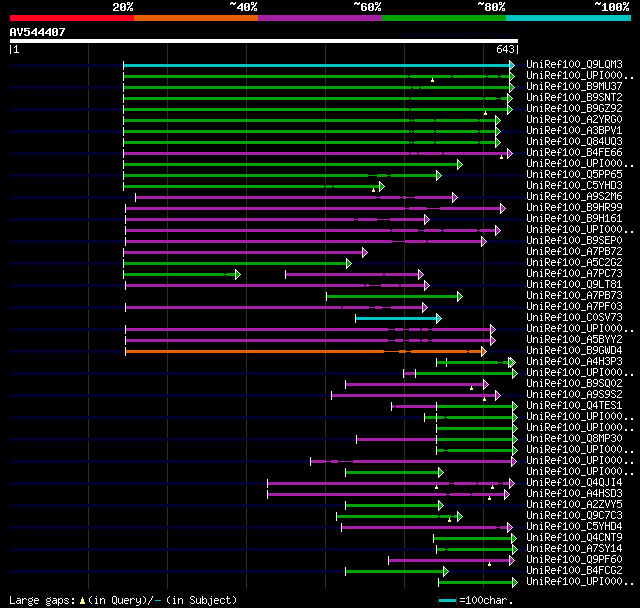Select the UniRef100_B9GWD4 label
This screenshot has width=640, height=608.
point(574,351)
